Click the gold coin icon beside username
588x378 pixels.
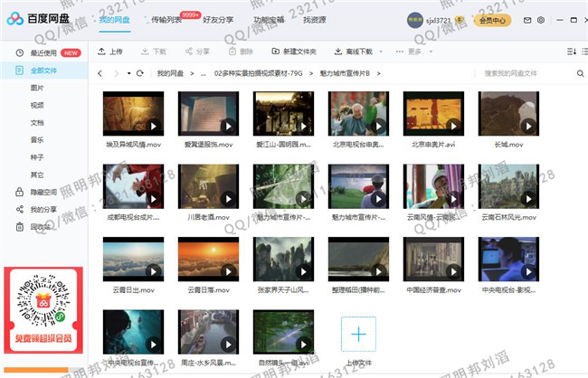(459, 19)
